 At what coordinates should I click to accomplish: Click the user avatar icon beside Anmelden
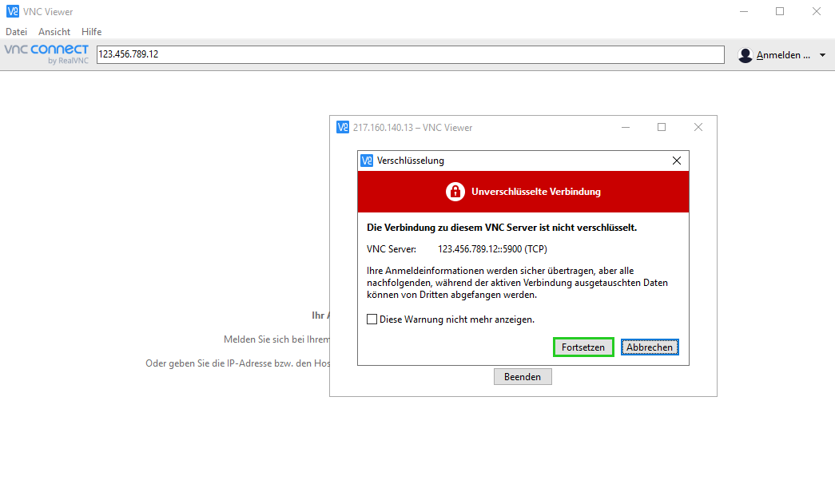[x=746, y=55]
